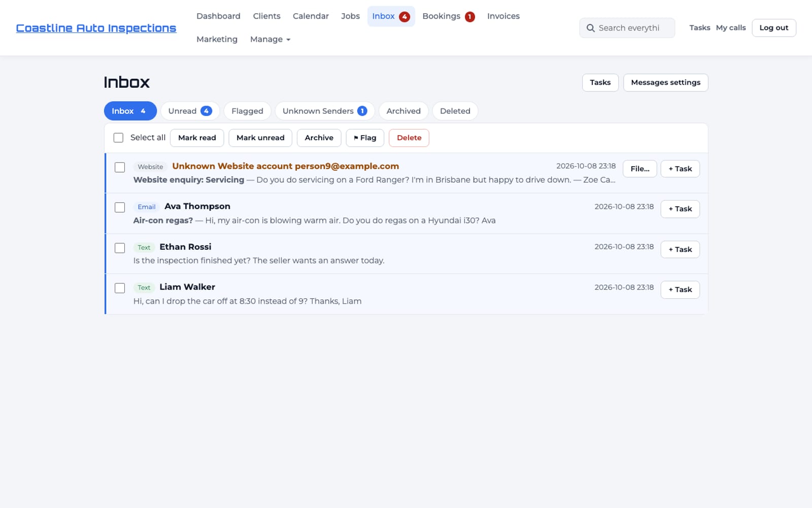Open File... options for website enquiry
812x508 pixels.
[639, 169]
